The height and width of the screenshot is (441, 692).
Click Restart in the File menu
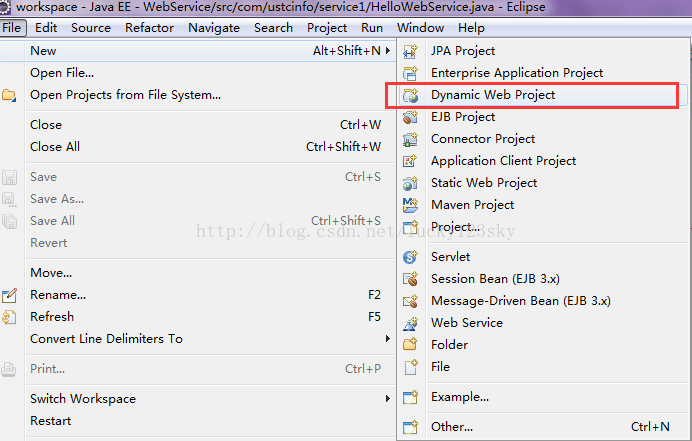(50, 421)
